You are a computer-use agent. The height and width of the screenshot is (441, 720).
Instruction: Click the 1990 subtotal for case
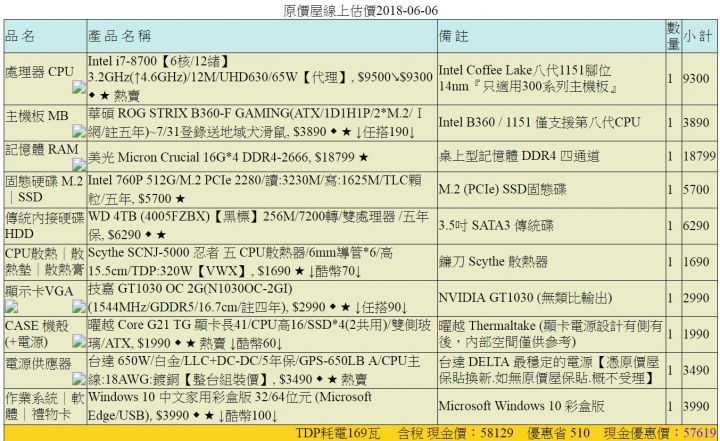(696, 334)
